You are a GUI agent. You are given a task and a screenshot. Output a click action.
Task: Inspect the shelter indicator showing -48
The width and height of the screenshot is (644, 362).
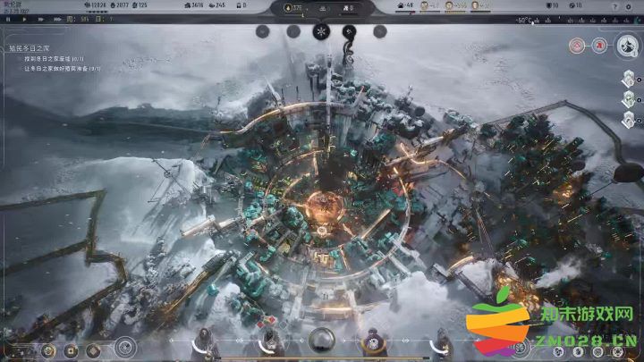click(x=405, y=5)
